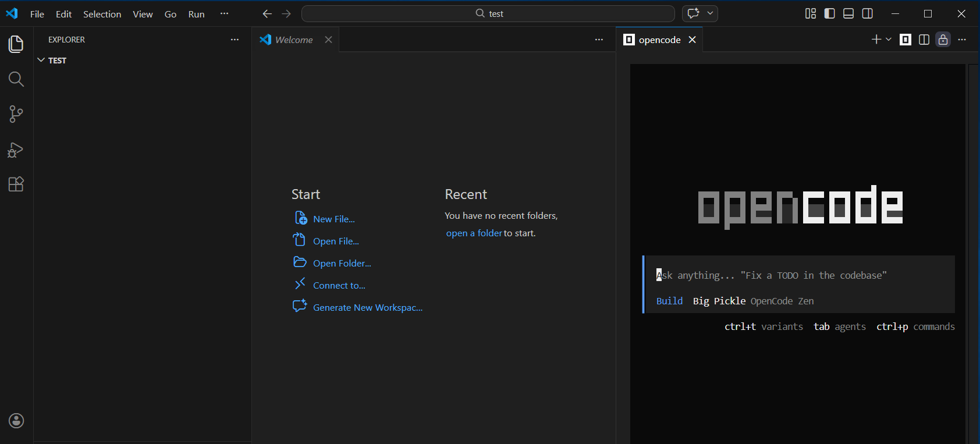Toggle the editor group lock icon

pos(943,40)
